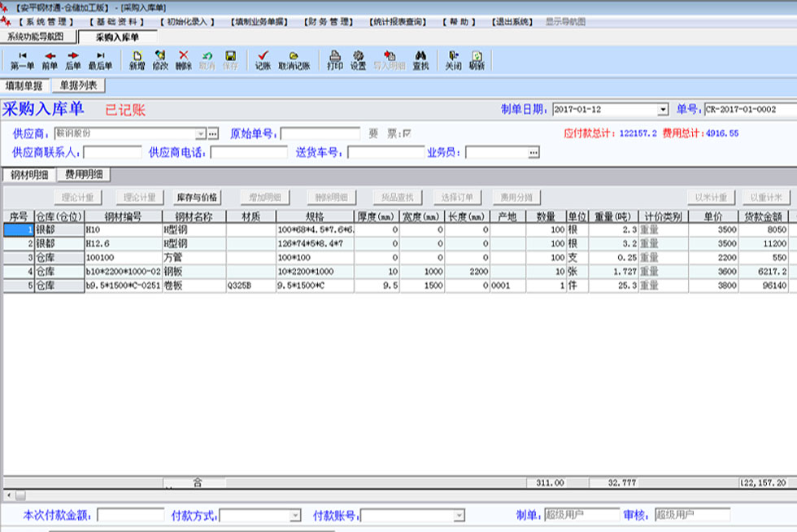Click cell Q325B in row 5
The width and height of the screenshot is (797, 532).
[251, 286]
